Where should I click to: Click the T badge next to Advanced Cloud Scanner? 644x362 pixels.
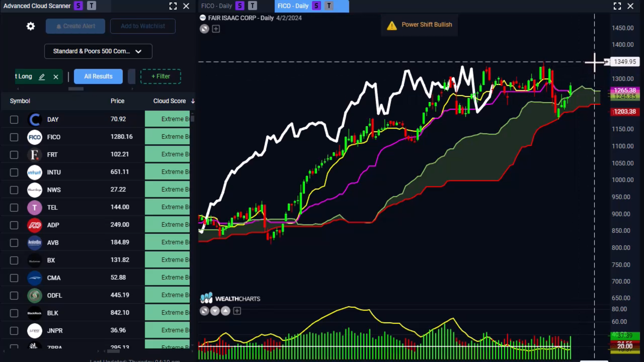click(x=92, y=6)
